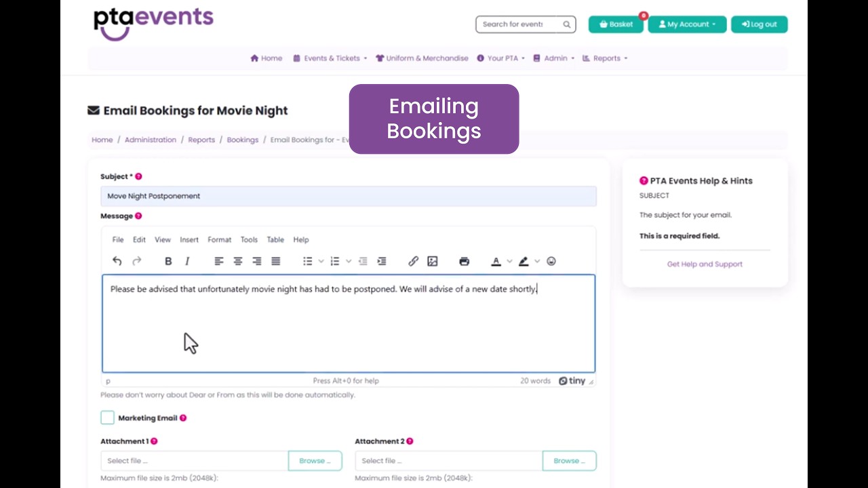Insert an image into message

(x=433, y=261)
